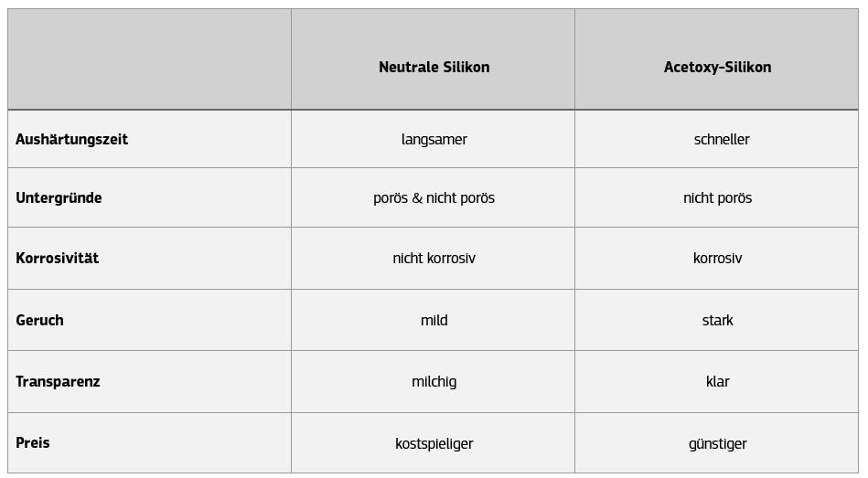
Task: Select the Geruch row label
Action: (39, 321)
